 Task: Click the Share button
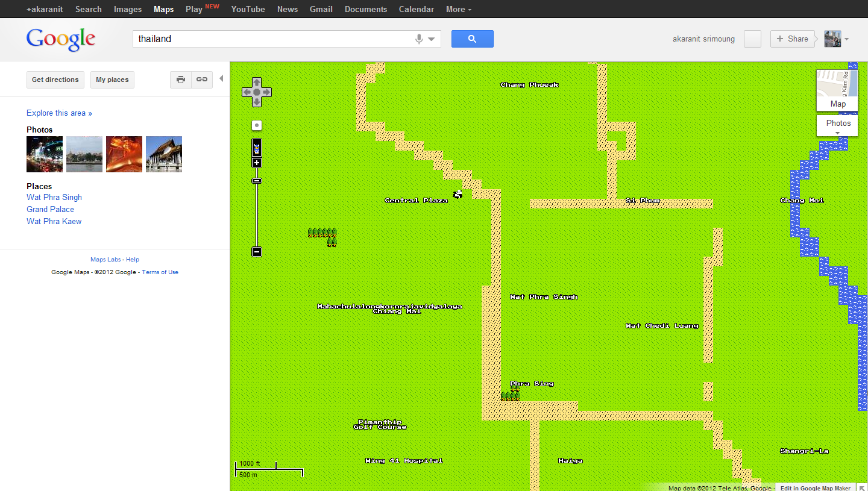[793, 39]
